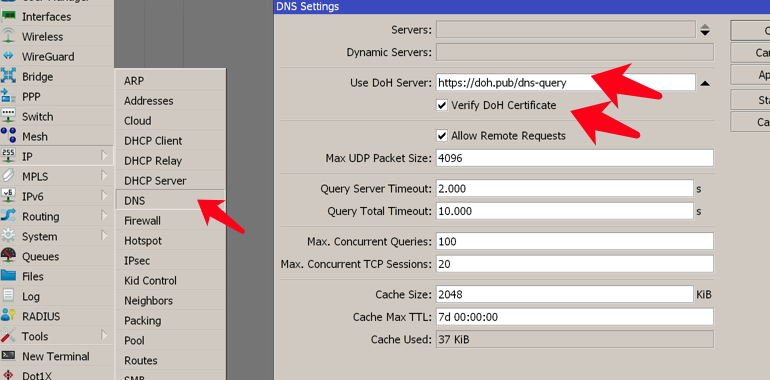Click the Servers input field
770x380 pixels.
click(566, 29)
